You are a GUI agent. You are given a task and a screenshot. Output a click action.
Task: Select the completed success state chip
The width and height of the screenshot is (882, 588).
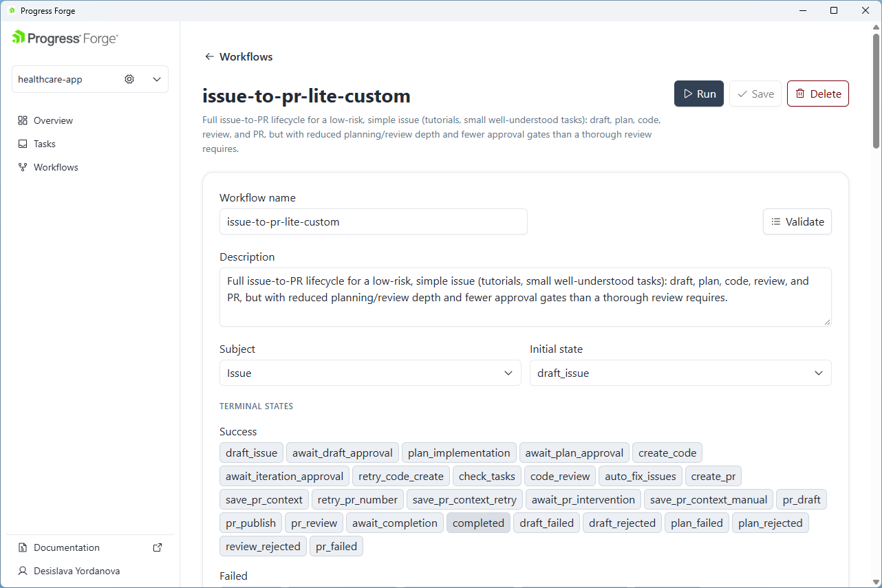[x=478, y=523]
